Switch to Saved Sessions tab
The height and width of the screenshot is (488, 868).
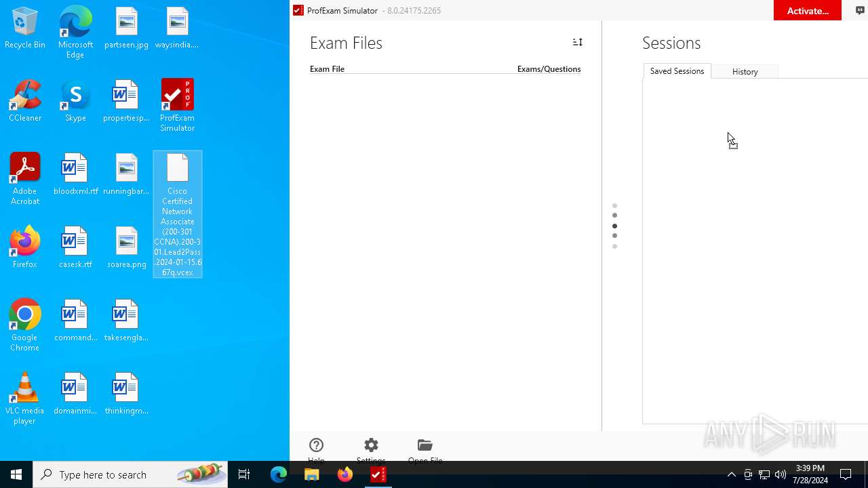[x=677, y=71]
